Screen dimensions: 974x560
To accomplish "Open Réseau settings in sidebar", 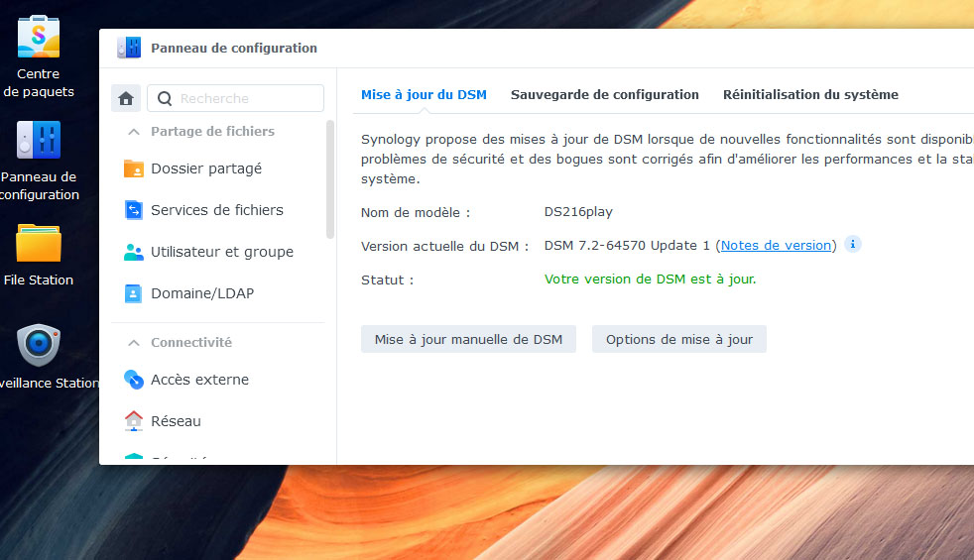I will [176, 421].
